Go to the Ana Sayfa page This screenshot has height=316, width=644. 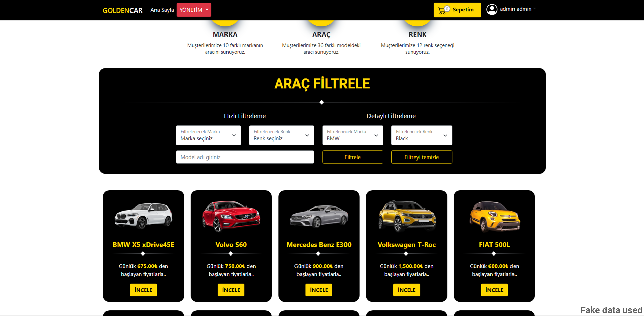pos(162,10)
